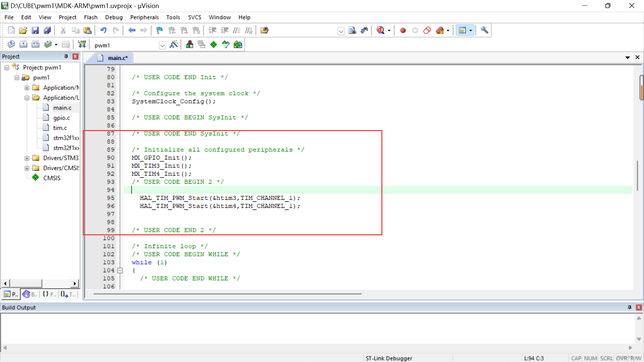This screenshot has width=644, height=362.
Task: Open the window layout dropdown button
Action: point(471,31)
